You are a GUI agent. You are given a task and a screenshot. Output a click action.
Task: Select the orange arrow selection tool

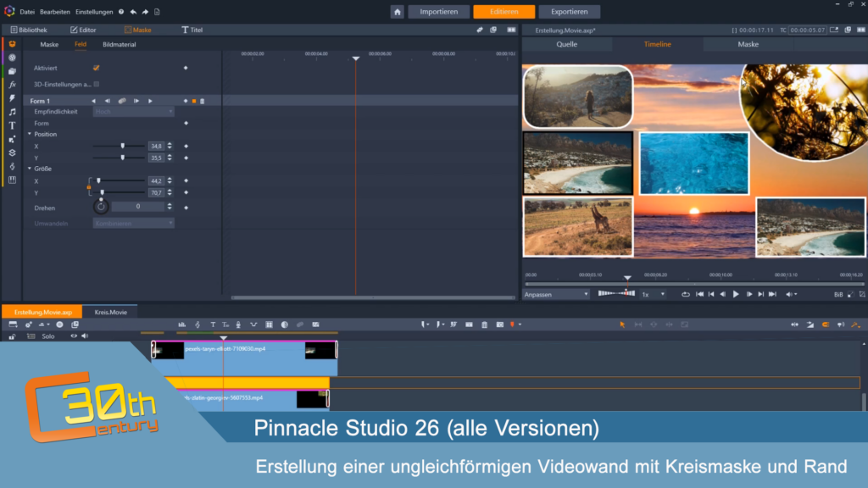point(622,324)
